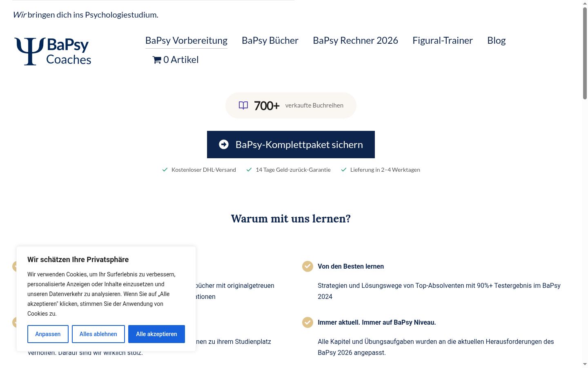This screenshot has width=588, height=368.
Task: Click the scrollbar down arrow
Action: [x=585, y=364]
